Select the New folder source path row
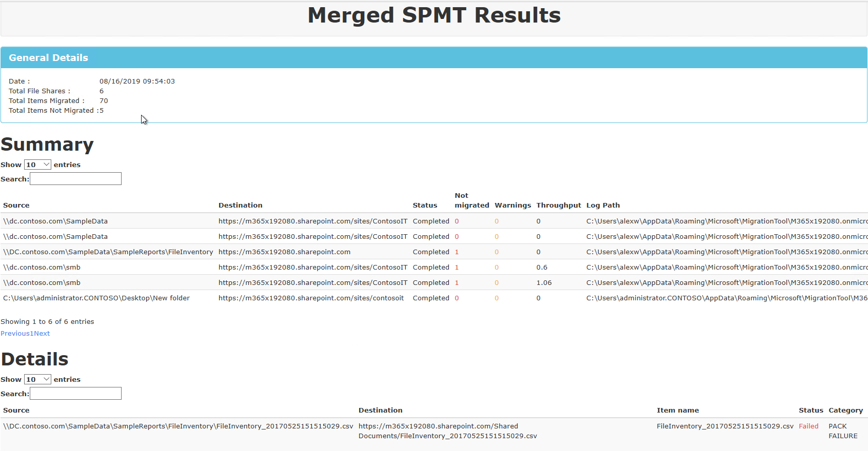The width and height of the screenshot is (868, 451). [96, 298]
